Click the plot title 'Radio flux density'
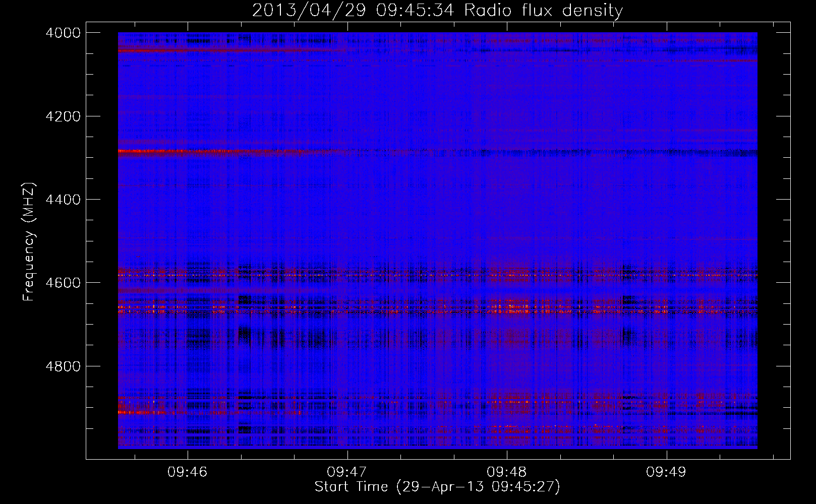Screen dimensions: 816x504 (x=543, y=10)
